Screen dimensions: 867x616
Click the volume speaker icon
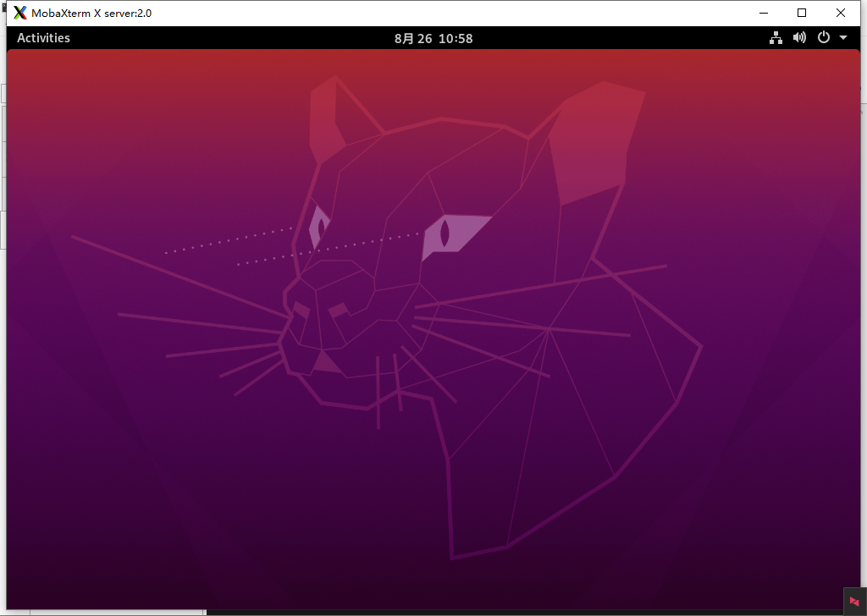[799, 37]
